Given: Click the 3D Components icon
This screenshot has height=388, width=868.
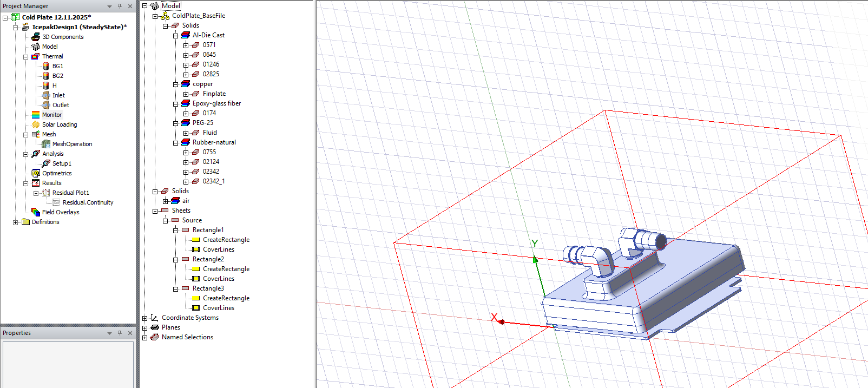Looking at the screenshot, I should [x=36, y=37].
